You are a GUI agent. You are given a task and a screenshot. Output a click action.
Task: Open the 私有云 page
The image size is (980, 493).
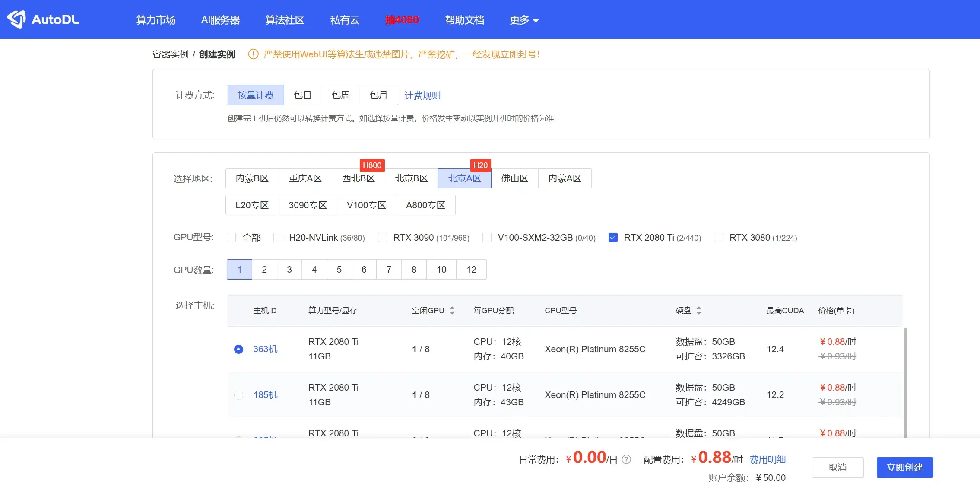[x=345, y=20]
